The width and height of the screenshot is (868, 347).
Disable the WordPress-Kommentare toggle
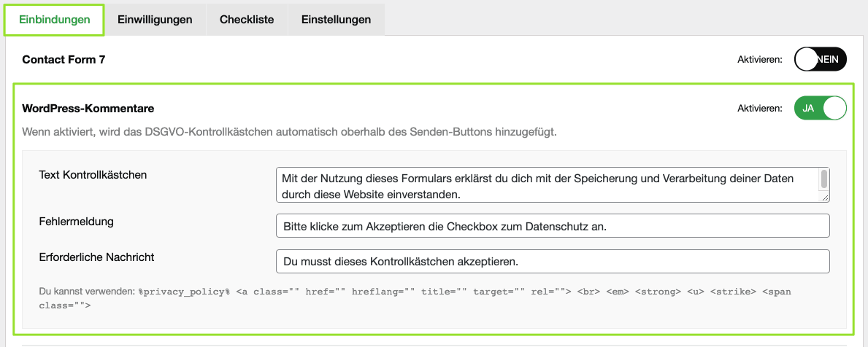point(820,108)
